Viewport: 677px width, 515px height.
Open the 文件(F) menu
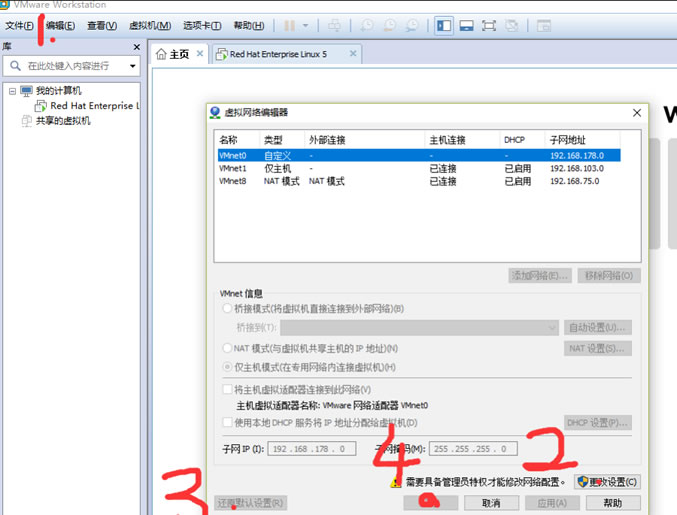pos(19,26)
